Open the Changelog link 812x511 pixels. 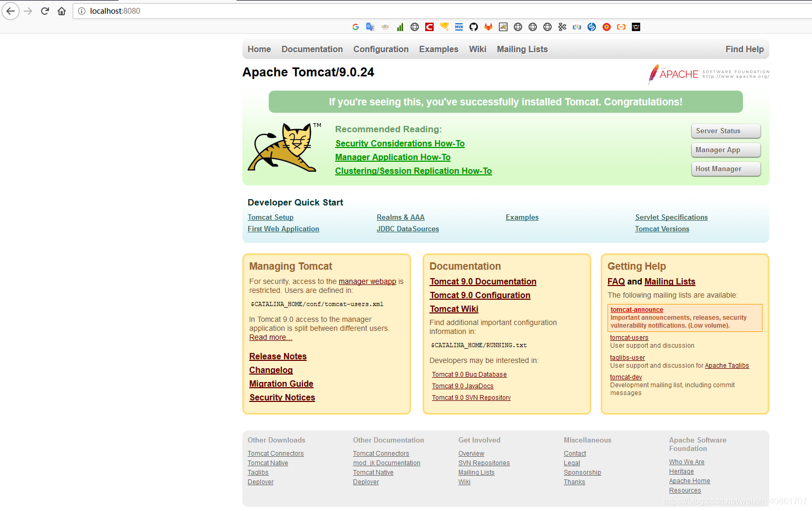(271, 370)
